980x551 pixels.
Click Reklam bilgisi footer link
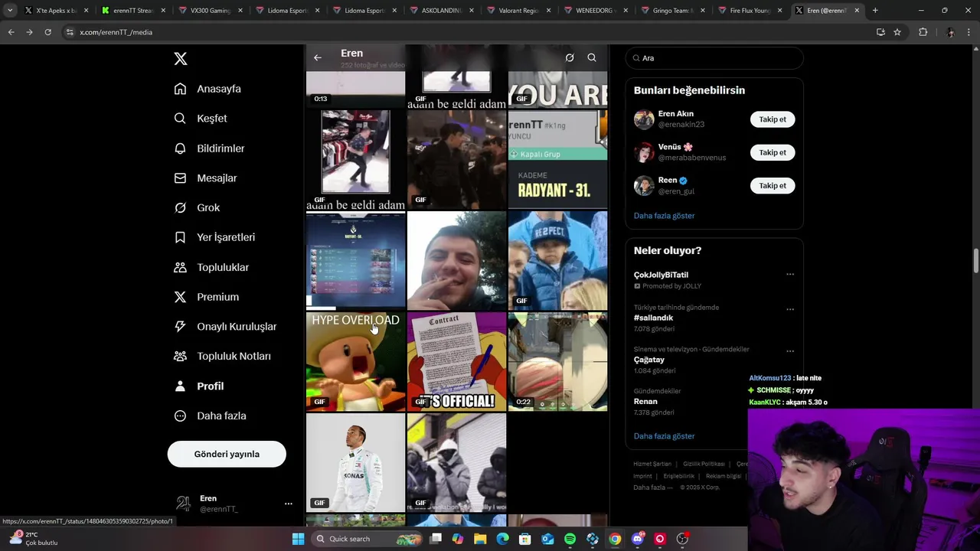724,476
